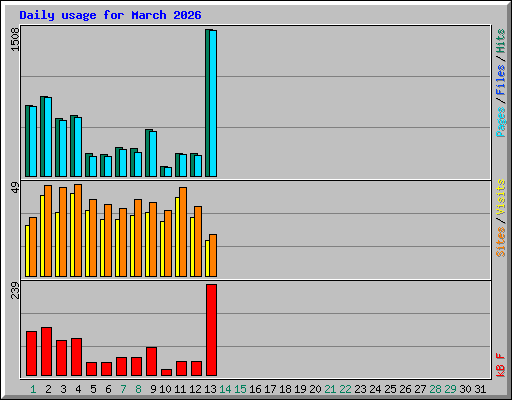Click the 1508 axis value label
The height and width of the screenshot is (400, 512).
pyautogui.click(x=15, y=40)
